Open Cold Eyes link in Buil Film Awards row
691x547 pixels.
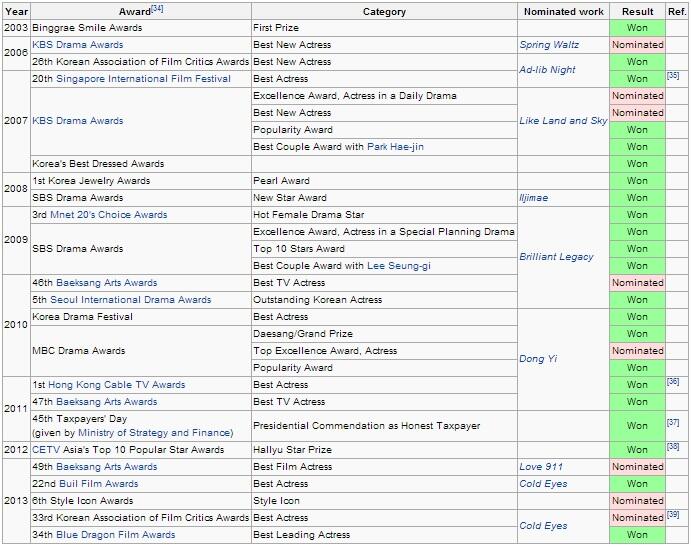(x=543, y=484)
